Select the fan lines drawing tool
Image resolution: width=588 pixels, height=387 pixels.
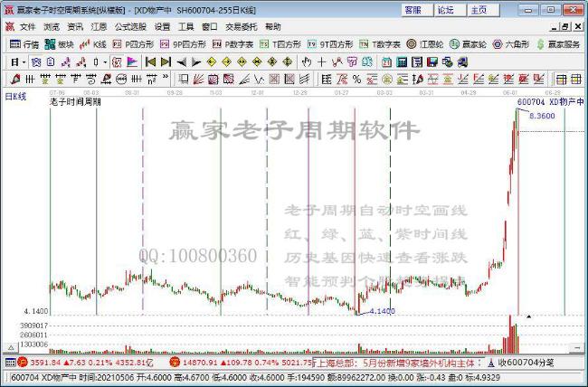(198, 80)
